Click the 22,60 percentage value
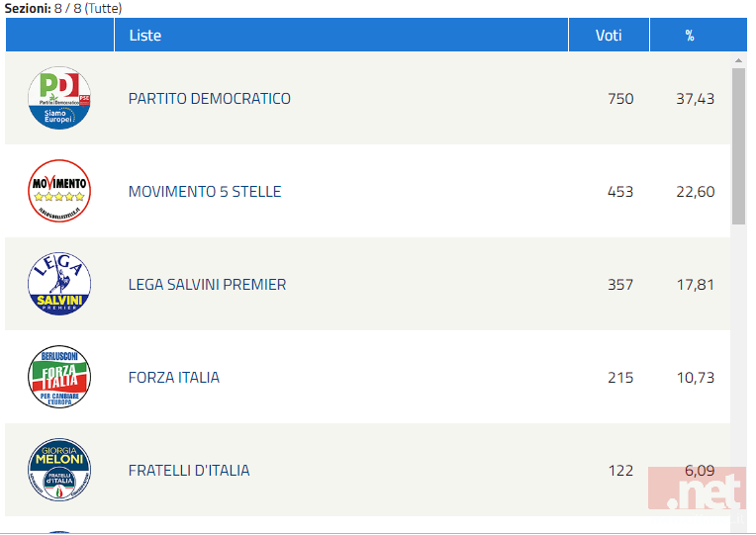Viewport: 756px width, 535px height. pos(696,191)
